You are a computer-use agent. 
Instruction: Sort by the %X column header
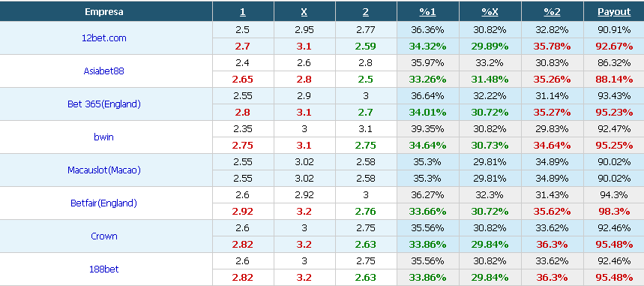[x=490, y=12]
